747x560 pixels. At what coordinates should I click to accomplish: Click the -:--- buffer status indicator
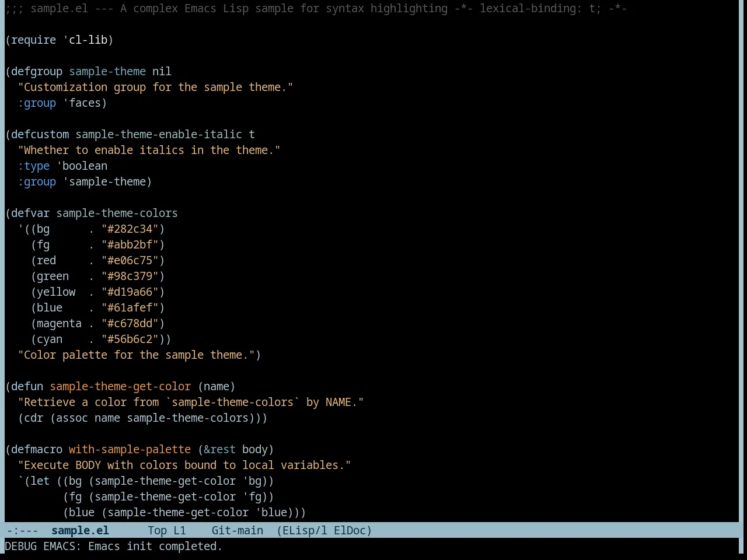pos(22,530)
